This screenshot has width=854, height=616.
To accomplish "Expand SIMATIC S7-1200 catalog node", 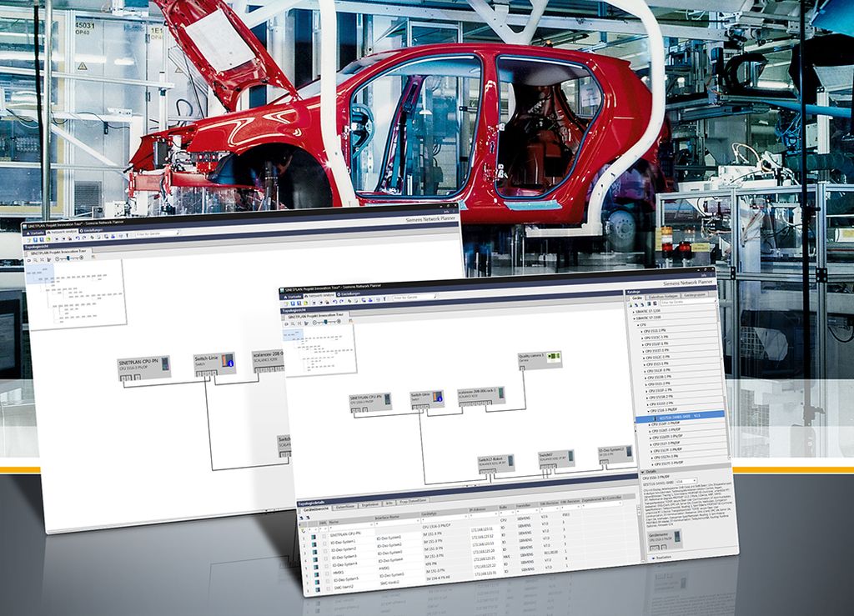I will pos(634,313).
